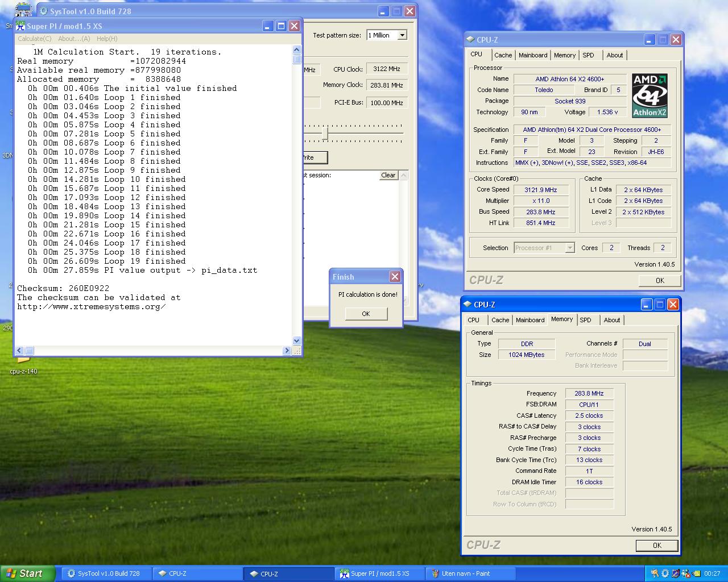Click DRAM Frequency value 283.8 MHz
Screen dimensions: 728x582
point(589,393)
